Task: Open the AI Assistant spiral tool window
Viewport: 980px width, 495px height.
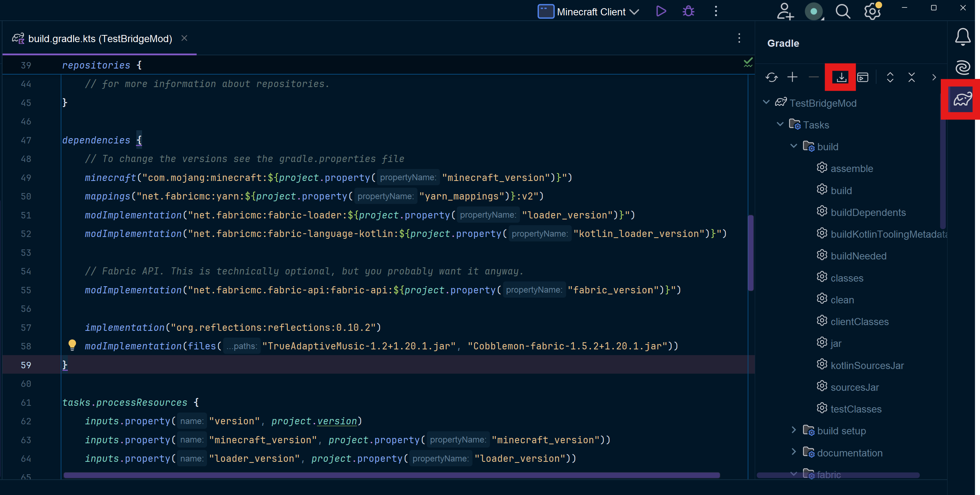Action: pos(963,68)
